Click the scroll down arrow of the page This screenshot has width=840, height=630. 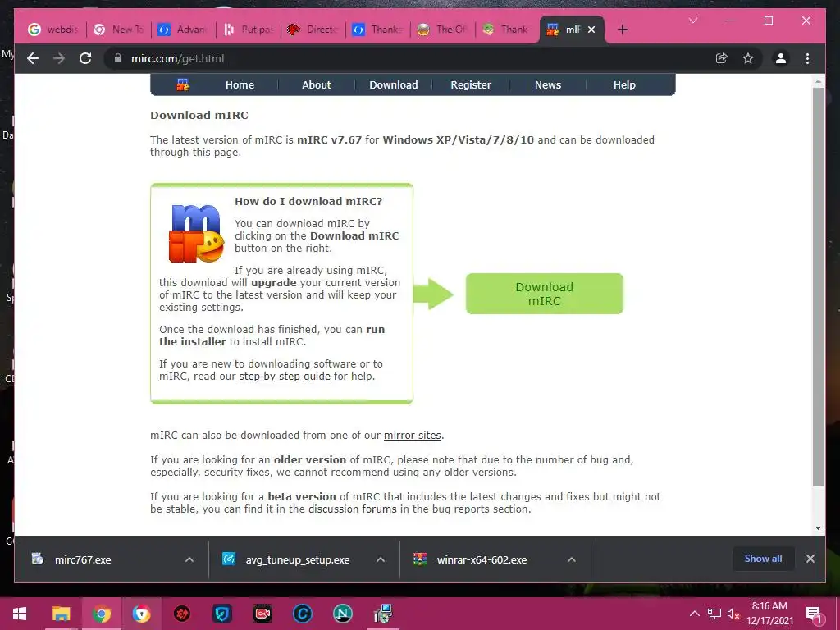point(818,527)
